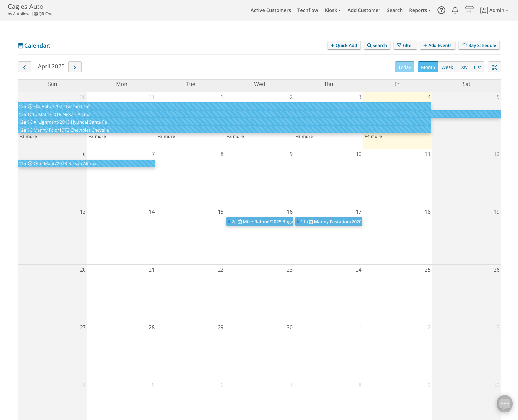Image resolution: width=518 pixels, height=420 pixels.
Task: Expand the Reports dropdown menu
Action: [x=419, y=10]
